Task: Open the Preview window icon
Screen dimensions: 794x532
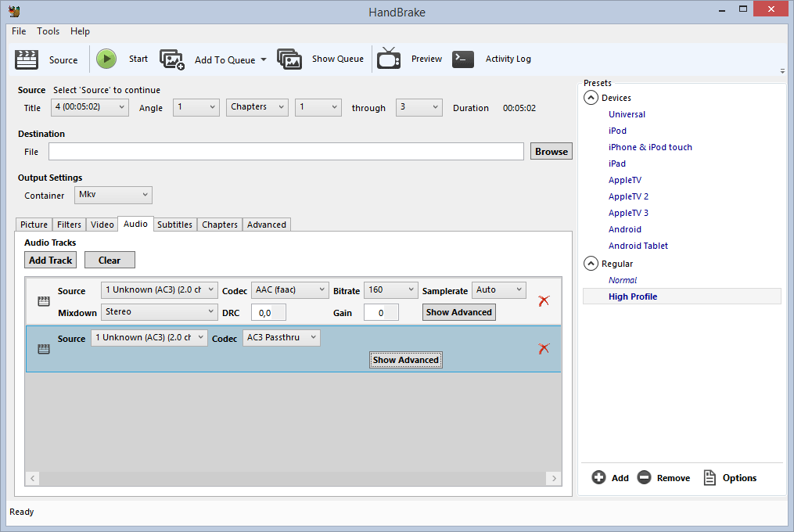Action: tap(389, 59)
